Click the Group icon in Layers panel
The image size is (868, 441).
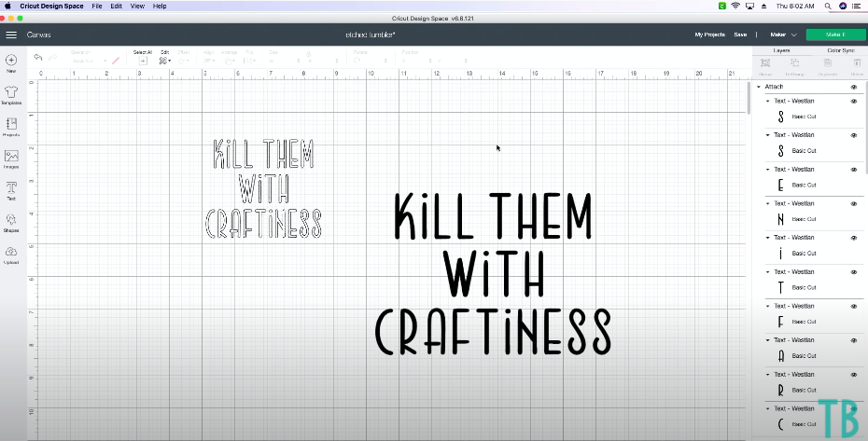(x=765, y=63)
